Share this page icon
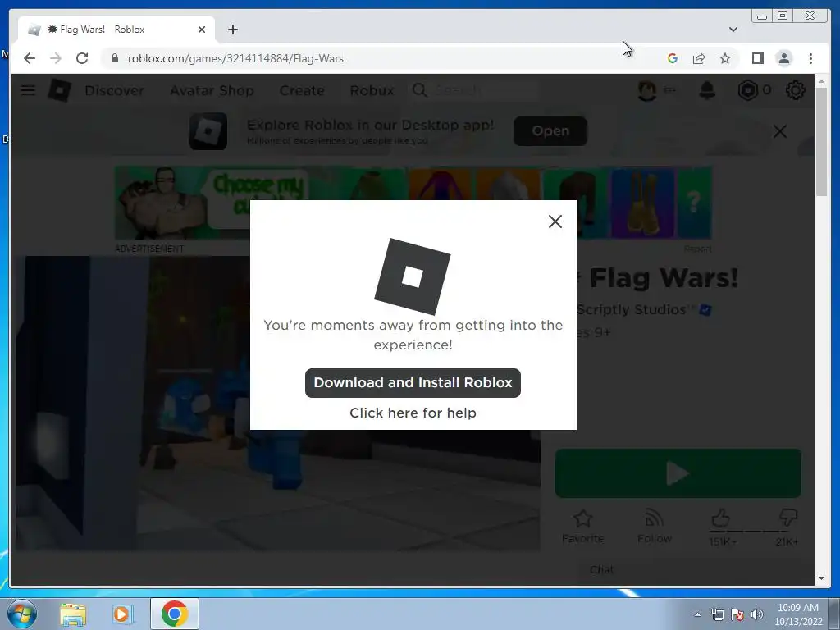This screenshot has height=630, width=840. click(699, 58)
